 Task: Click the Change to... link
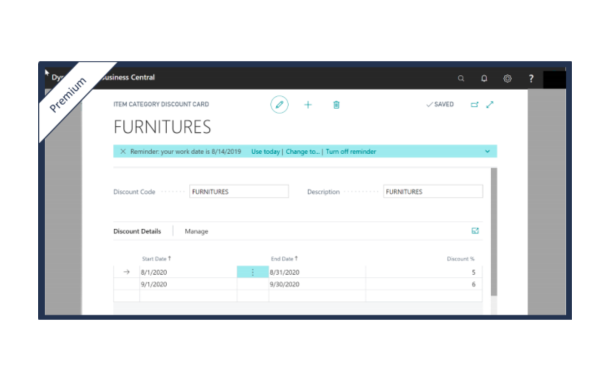[x=303, y=151]
